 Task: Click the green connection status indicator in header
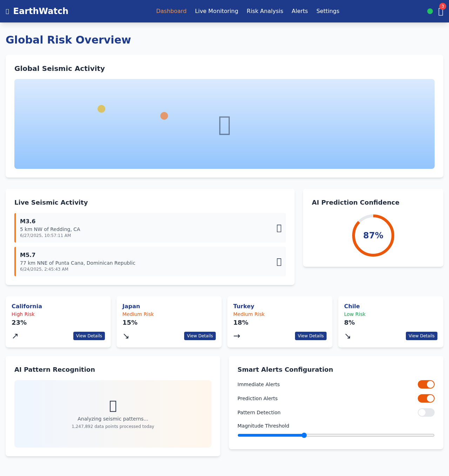pyautogui.click(x=430, y=11)
